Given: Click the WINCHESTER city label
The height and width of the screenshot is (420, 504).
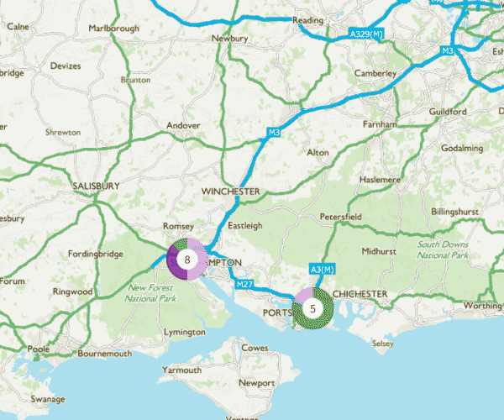Looking at the screenshot, I should point(231,192).
